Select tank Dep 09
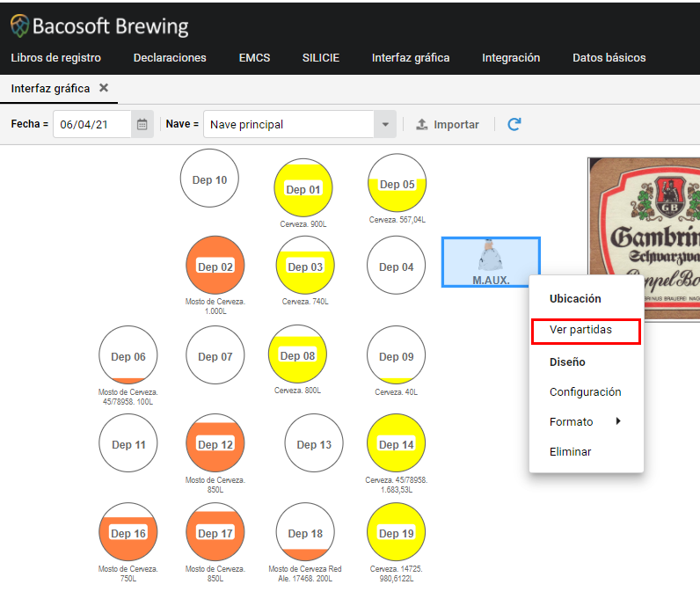 [x=396, y=354]
